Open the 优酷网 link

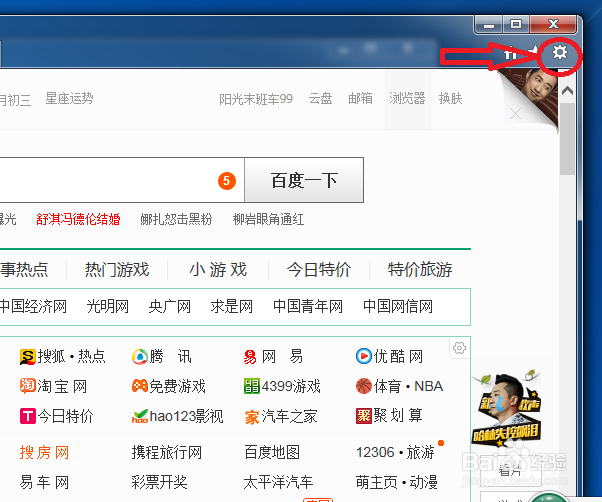tap(399, 357)
